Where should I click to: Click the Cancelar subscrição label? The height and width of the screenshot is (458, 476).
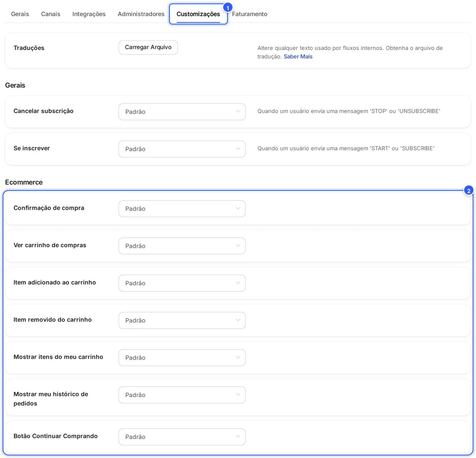tap(43, 111)
